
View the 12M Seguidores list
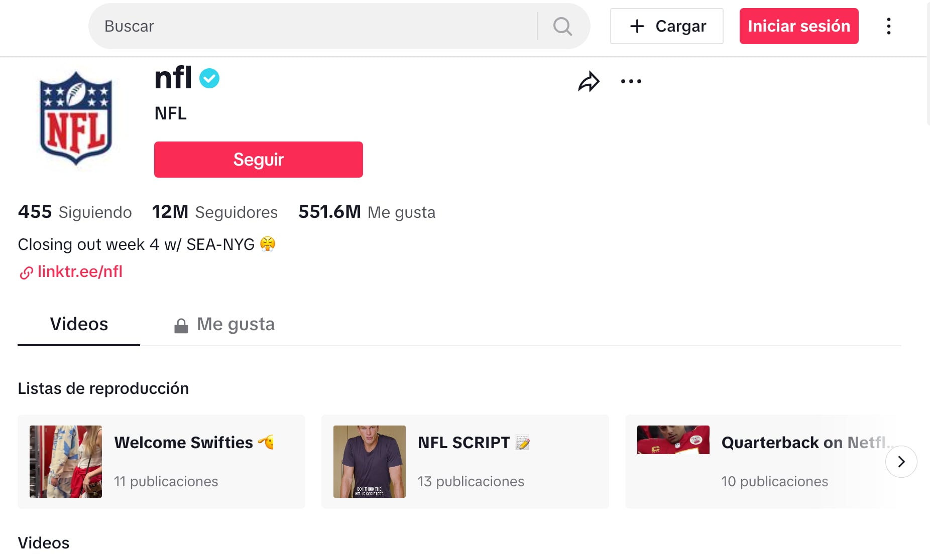[x=215, y=212]
